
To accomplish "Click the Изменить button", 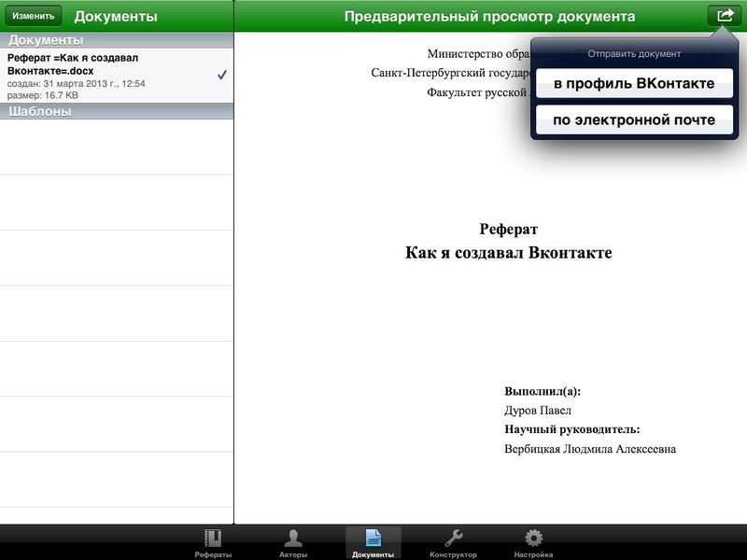I will click(x=34, y=16).
